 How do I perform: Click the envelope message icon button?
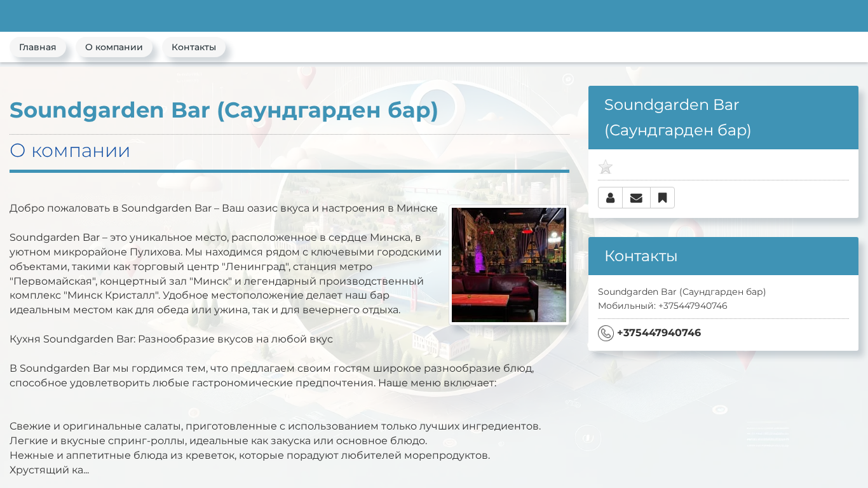tap(636, 198)
